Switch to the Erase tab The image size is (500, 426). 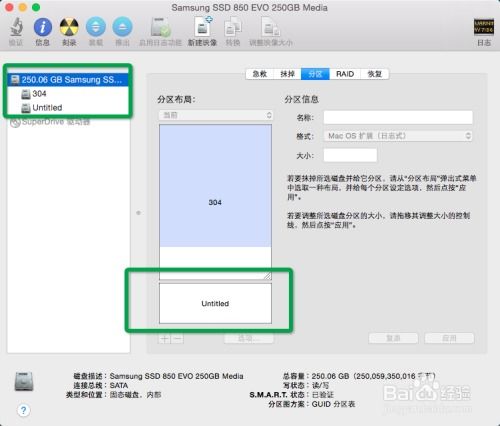(x=287, y=74)
